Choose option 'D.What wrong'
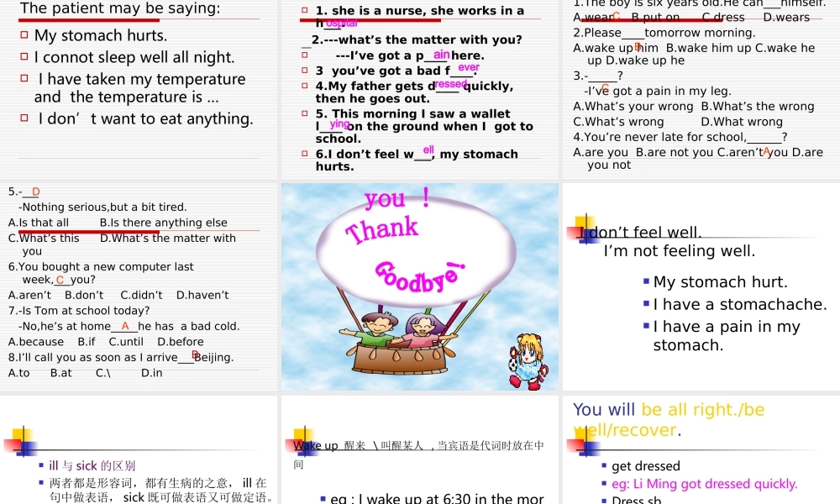 (742, 122)
